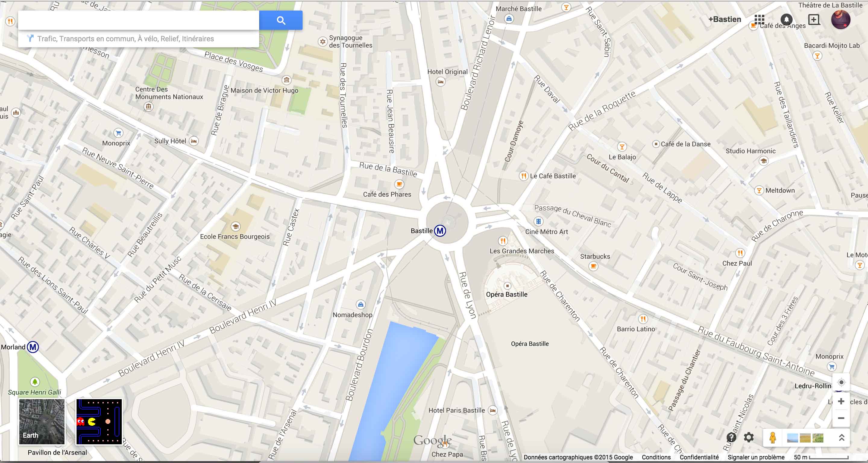Open the help question mark
Viewport: 868px width, 463px height.
(731, 437)
